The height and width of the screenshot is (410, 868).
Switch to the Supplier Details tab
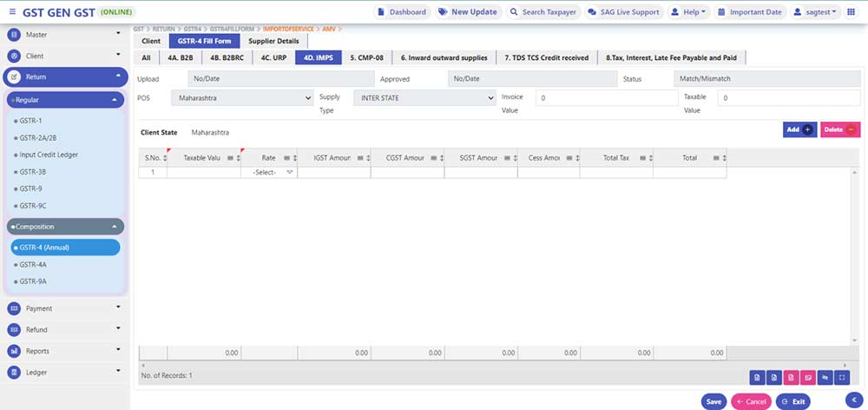(274, 41)
